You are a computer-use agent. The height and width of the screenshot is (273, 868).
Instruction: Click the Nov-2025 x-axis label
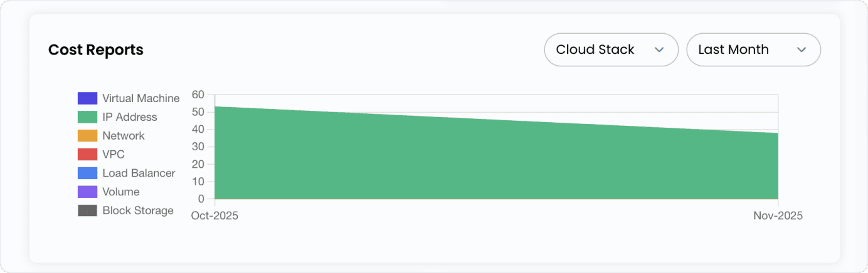[x=778, y=215]
